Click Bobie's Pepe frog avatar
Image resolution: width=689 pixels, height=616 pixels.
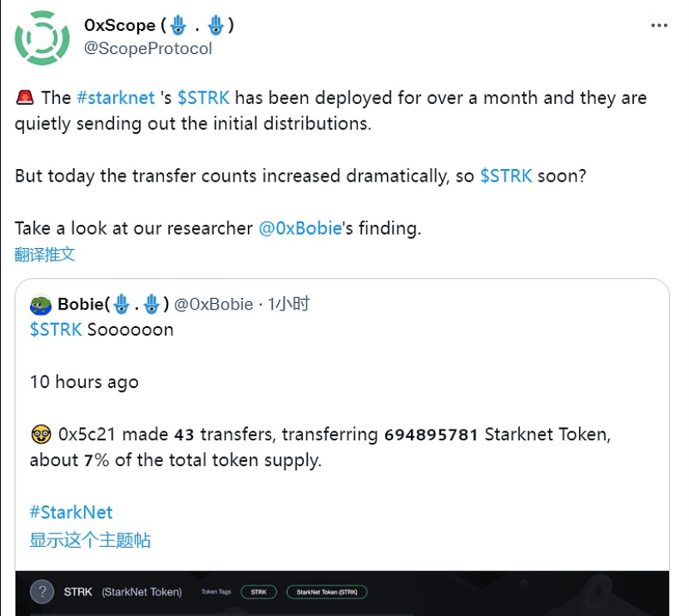(41, 305)
